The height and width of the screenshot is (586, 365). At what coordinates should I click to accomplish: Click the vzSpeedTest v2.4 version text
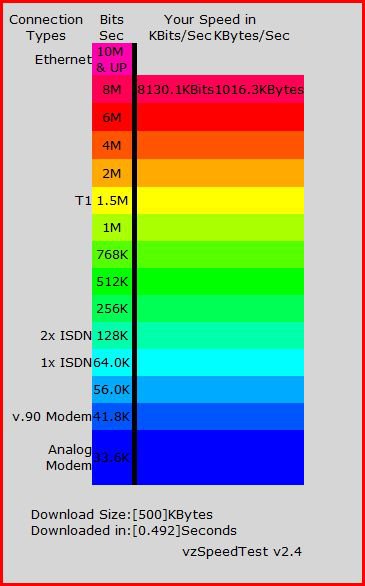coord(242,552)
